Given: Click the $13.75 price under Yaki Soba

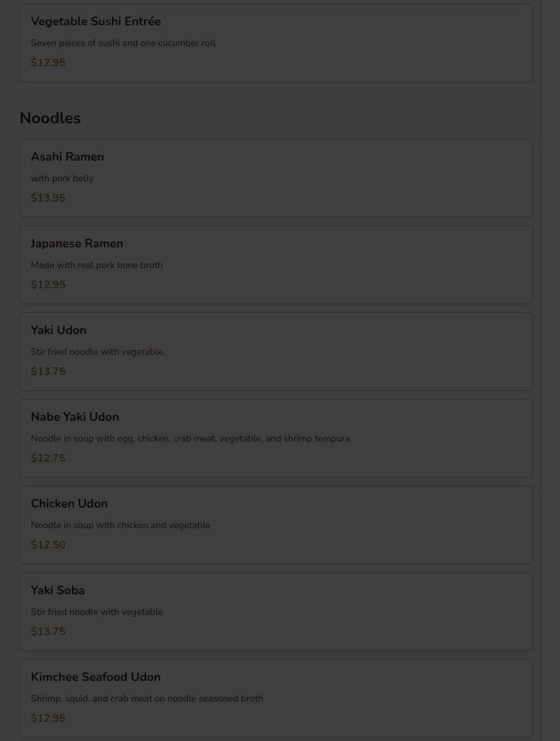Looking at the screenshot, I should click(48, 632).
